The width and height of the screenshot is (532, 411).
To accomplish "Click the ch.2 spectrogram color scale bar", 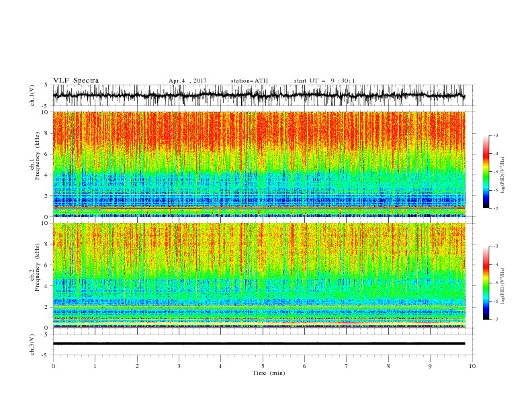I will pos(486,283).
